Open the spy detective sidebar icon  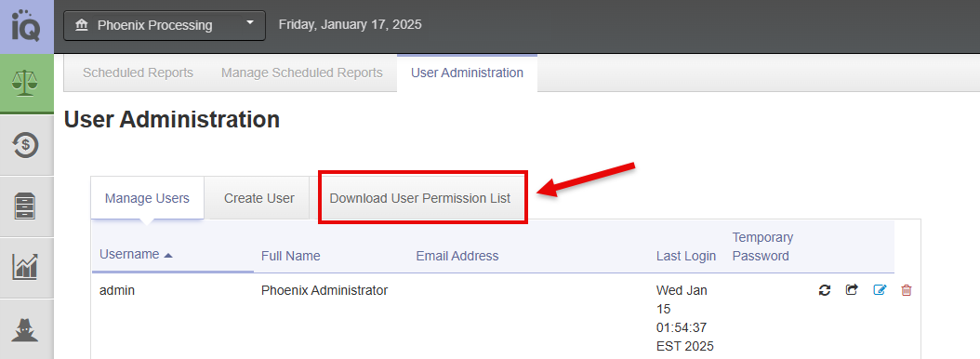point(26,328)
